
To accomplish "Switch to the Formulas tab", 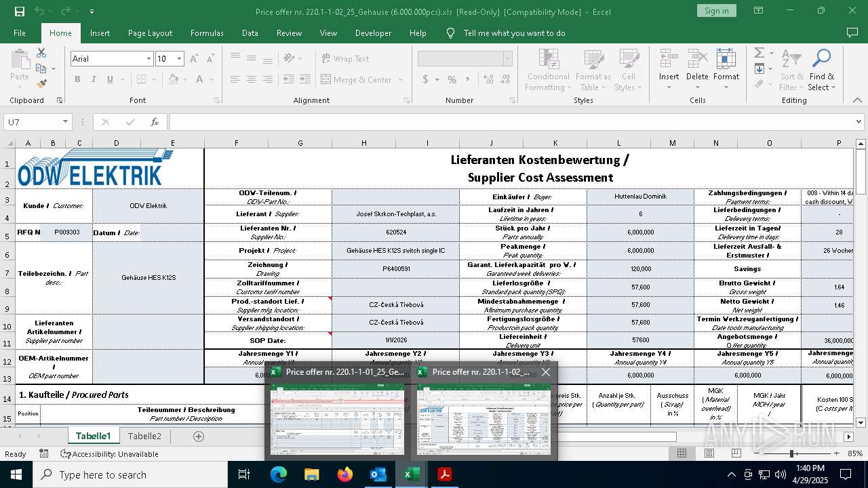I will click(x=207, y=33).
